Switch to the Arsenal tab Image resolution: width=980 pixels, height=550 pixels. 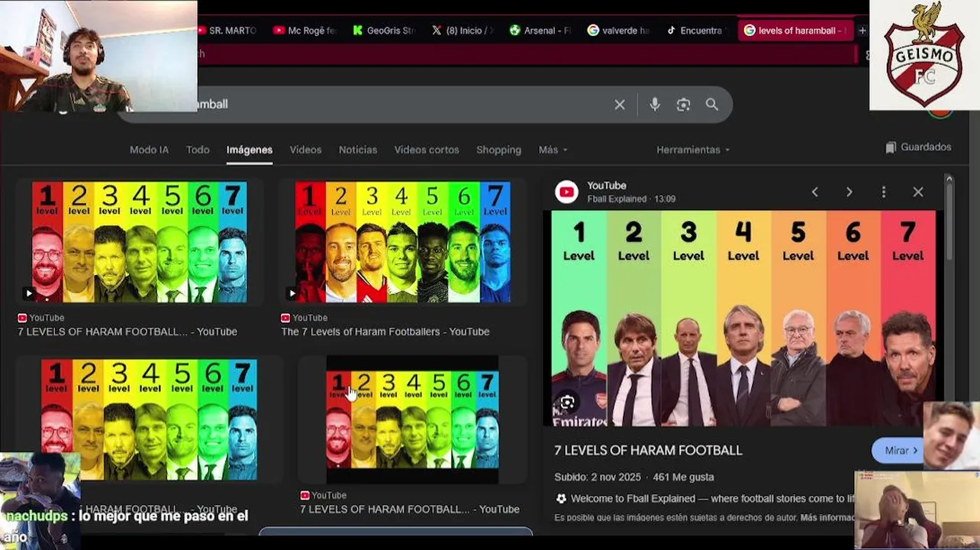(x=541, y=31)
